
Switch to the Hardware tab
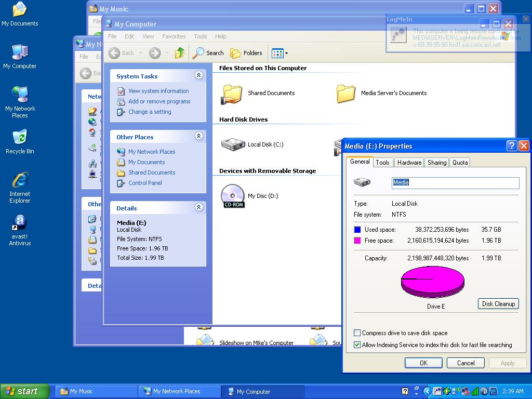(409, 163)
